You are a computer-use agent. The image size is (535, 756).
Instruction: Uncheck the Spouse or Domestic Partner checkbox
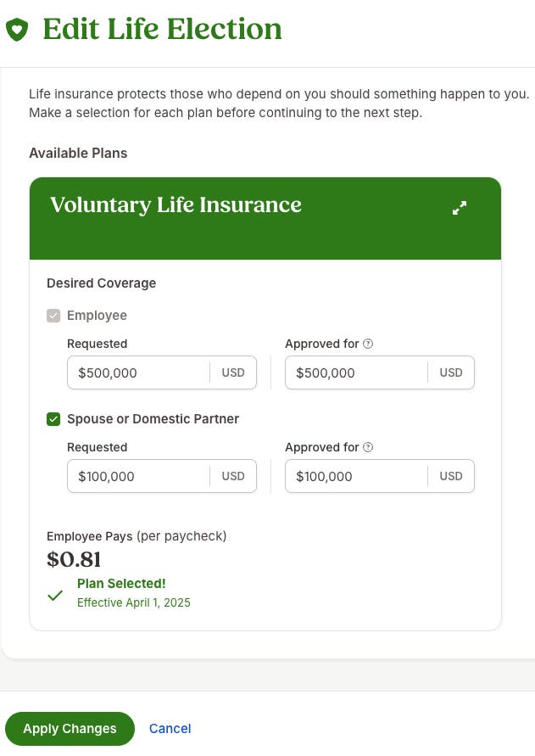coord(53,419)
